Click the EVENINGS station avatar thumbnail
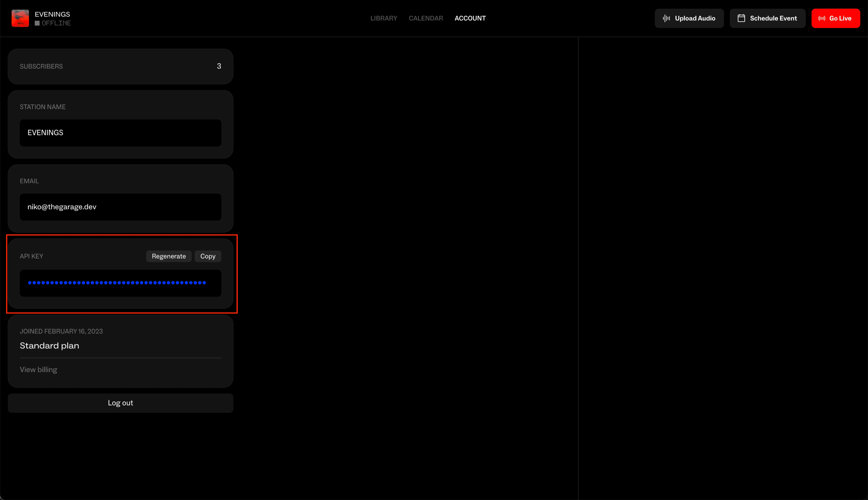Screen dimensions: 868x500 point(20,18)
